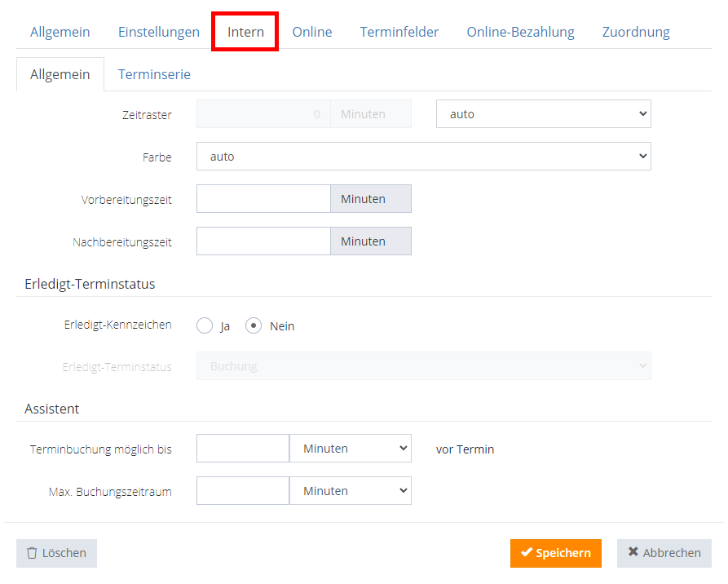Select the Intern tab
This screenshot has height=584, width=728.
(245, 32)
